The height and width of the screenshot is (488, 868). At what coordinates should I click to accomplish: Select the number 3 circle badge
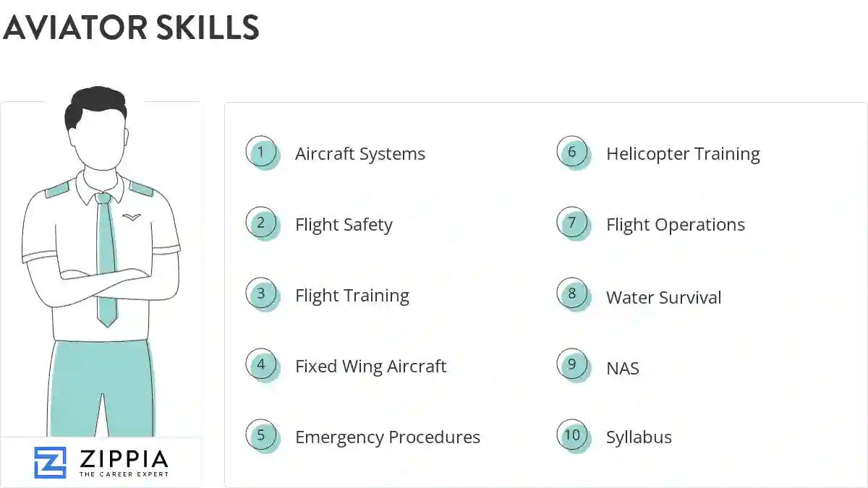[262, 294]
